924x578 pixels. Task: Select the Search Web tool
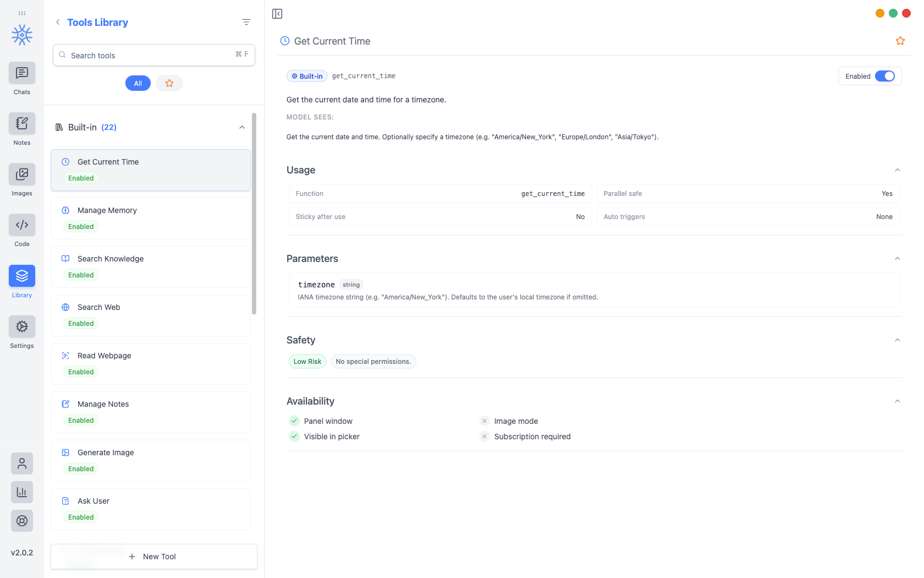click(151, 315)
